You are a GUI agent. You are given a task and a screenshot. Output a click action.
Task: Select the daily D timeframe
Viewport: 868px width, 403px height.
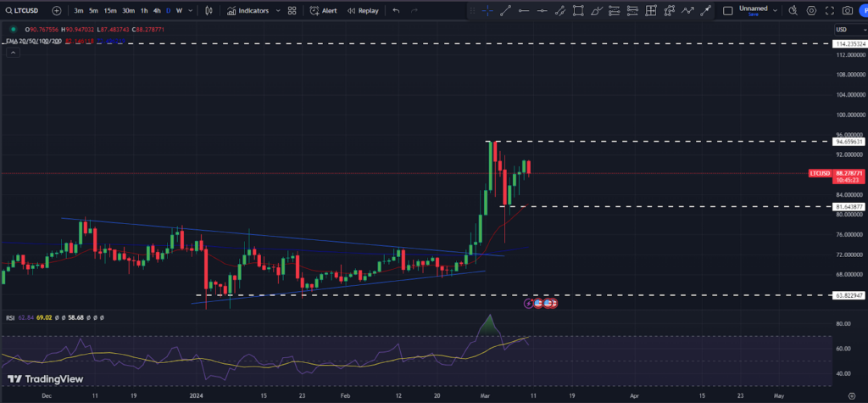click(x=169, y=10)
